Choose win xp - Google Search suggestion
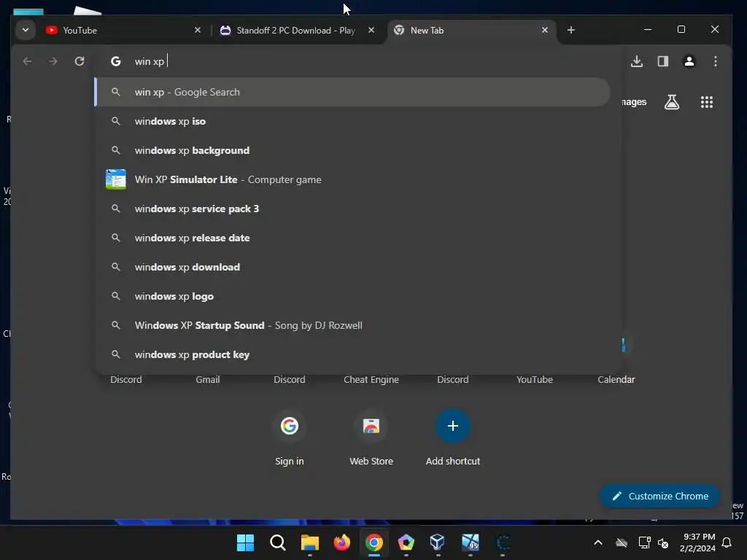 click(x=352, y=92)
